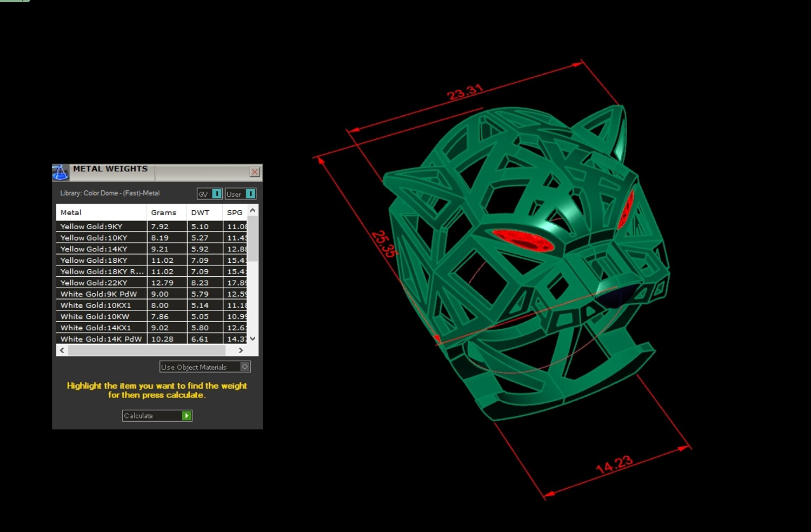Click the 23.31 dimension label
Image resolution: width=811 pixels, height=532 pixels.
(x=465, y=92)
